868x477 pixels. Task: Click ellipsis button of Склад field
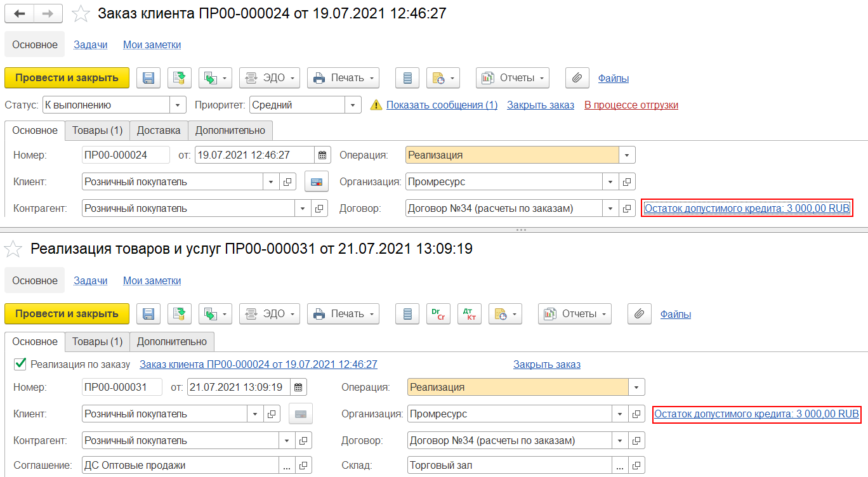pyautogui.click(x=620, y=466)
